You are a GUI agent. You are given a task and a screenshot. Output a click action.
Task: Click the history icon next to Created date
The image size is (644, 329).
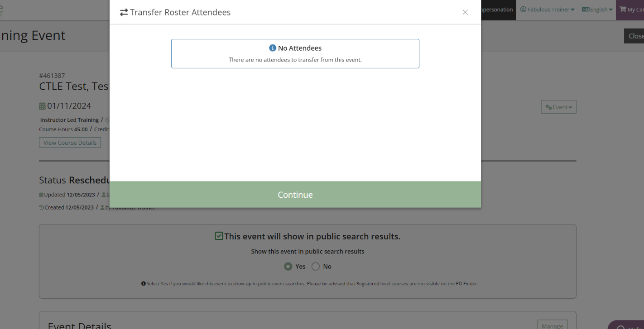[x=42, y=208]
